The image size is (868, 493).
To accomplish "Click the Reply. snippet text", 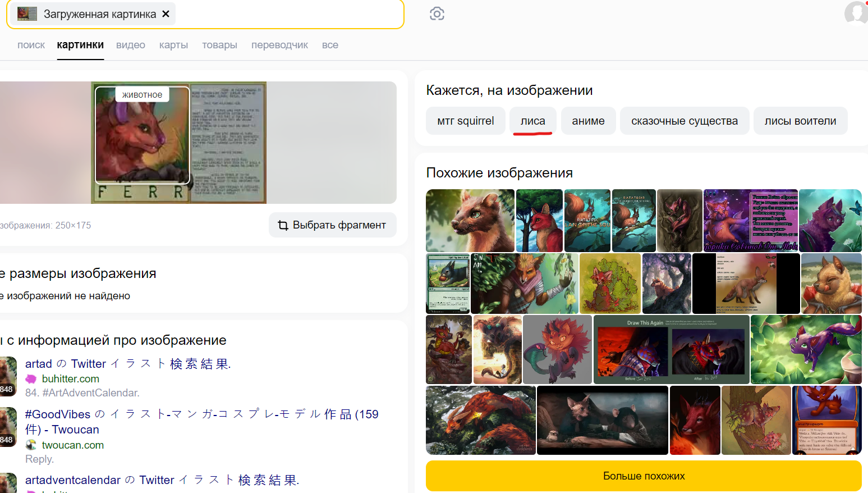I will (x=40, y=459).
